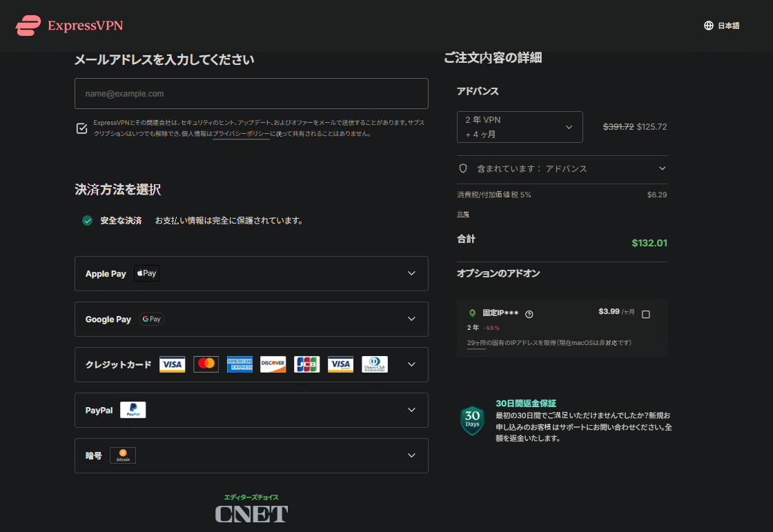
Task: Open the 日本語 language selector
Action: (721, 26)
